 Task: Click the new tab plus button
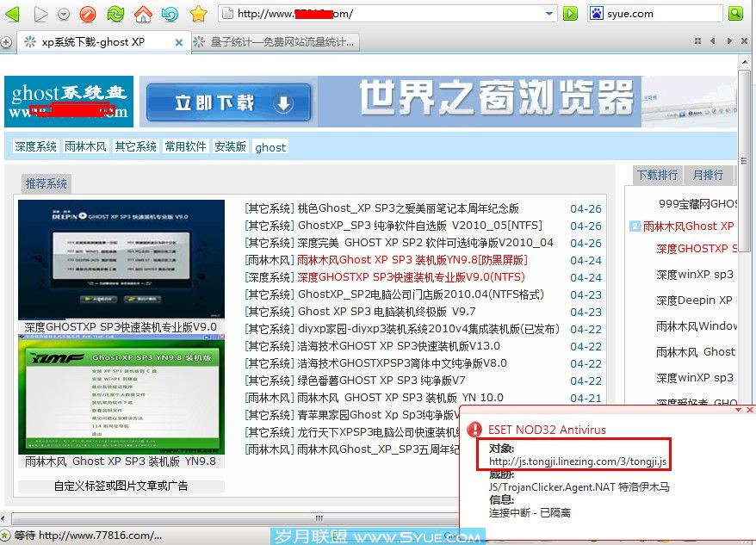pos(6,42)
